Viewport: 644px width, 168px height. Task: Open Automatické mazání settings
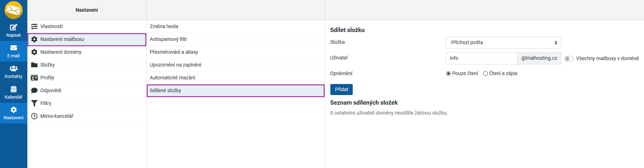tap(173, 78)
